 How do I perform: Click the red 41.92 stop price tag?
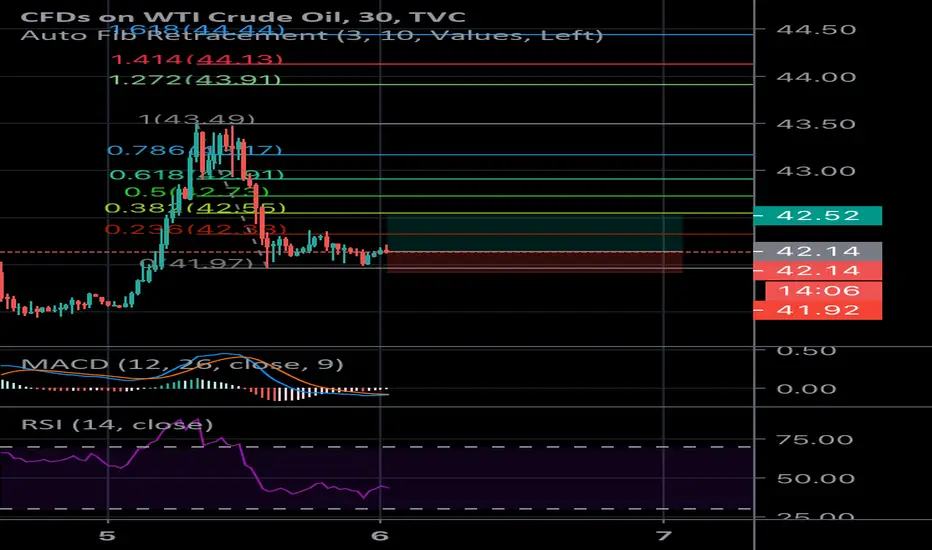(x=817, y=310)
